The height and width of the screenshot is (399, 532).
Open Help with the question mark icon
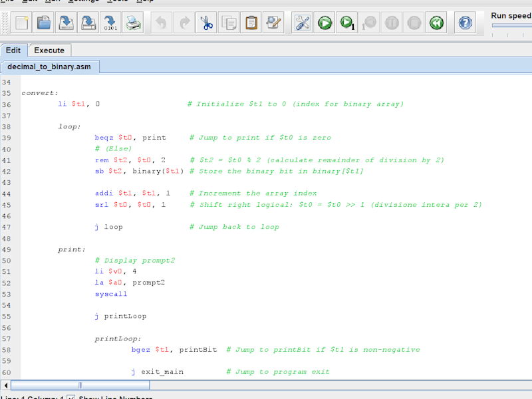point(465,23)
